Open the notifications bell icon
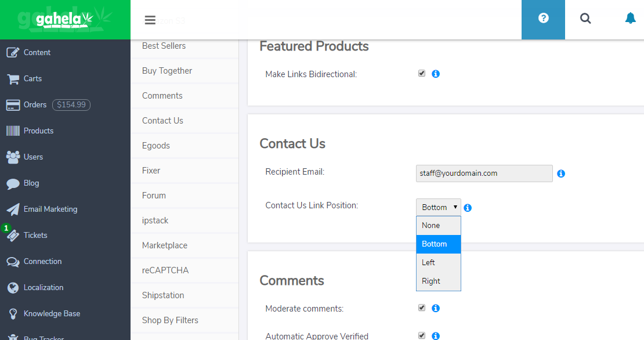The height and width of the screenshot is (340, 644). (x=630, y=19)
